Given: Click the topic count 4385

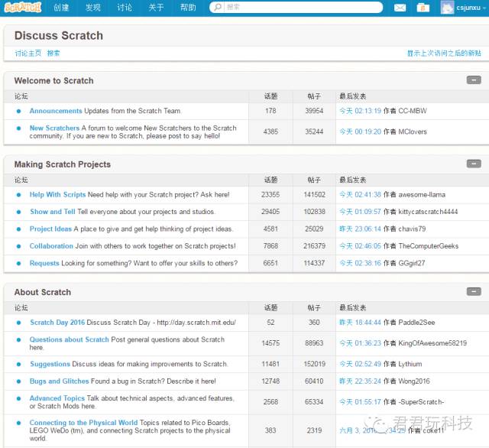Looking at the screenshot, I should click(270, 131).
